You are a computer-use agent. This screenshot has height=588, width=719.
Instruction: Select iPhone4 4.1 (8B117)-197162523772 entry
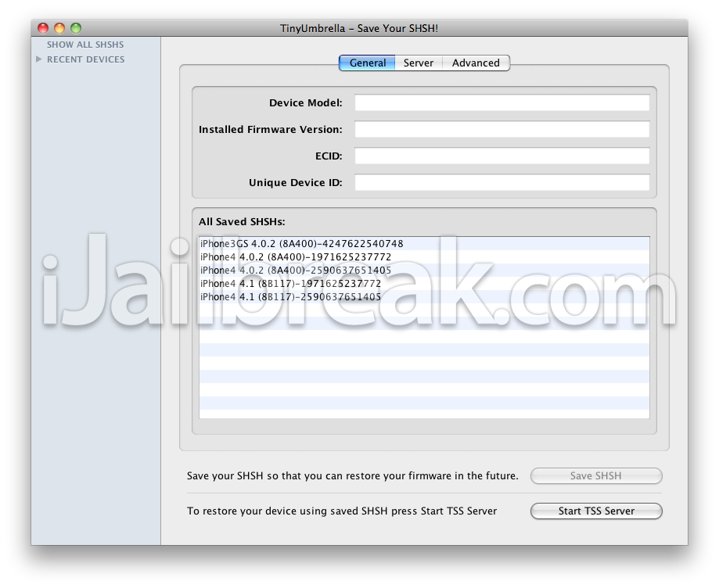(x=424, y=284)
